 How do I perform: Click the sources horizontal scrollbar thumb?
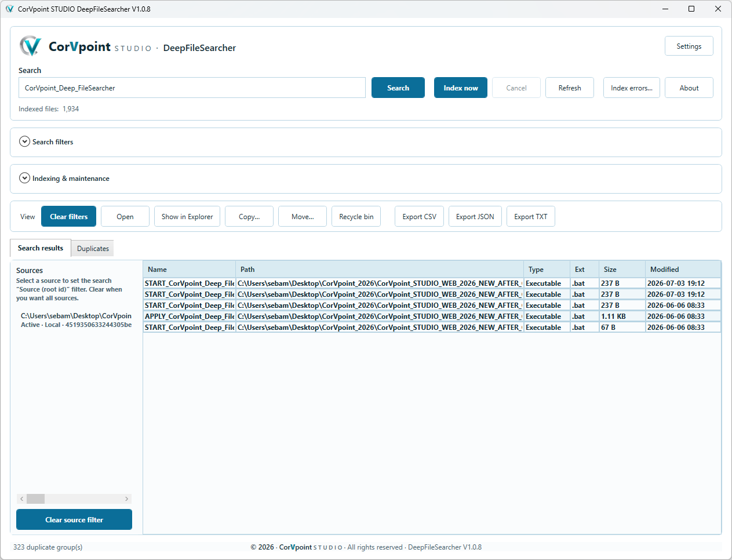(35, 499)
